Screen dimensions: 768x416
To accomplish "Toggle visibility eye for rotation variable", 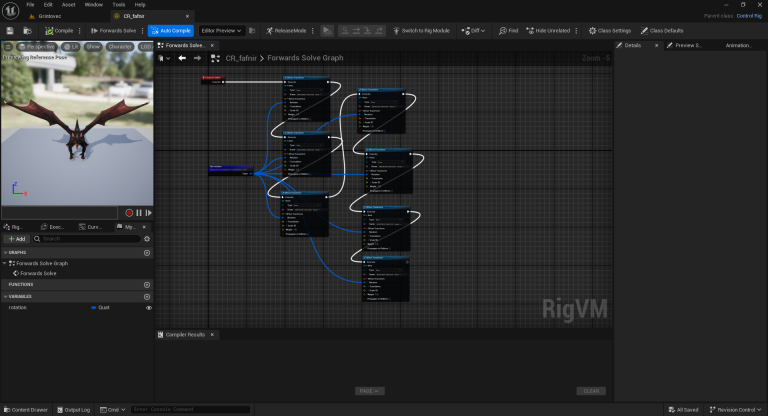I will pyautogui.click(x=148, y=307).
